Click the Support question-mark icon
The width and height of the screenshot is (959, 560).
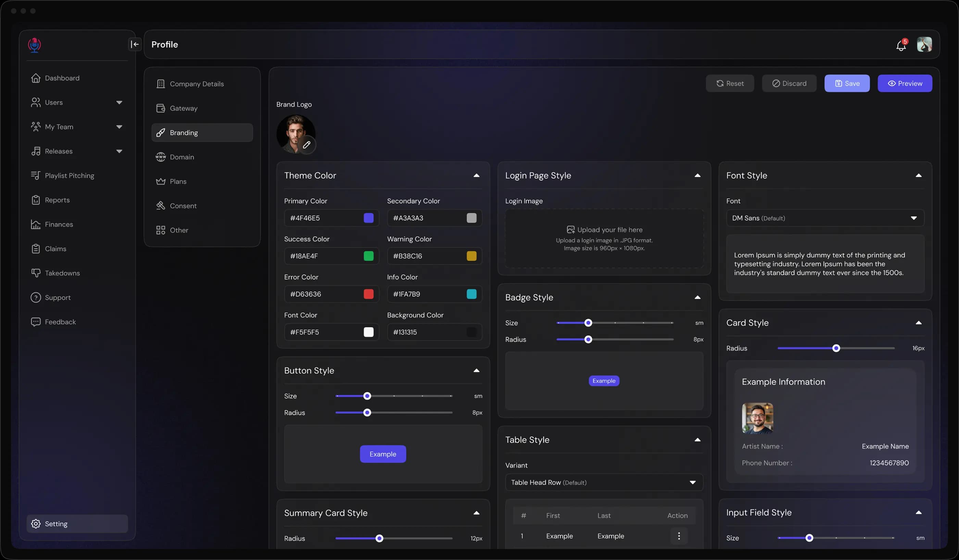[36, 297]
